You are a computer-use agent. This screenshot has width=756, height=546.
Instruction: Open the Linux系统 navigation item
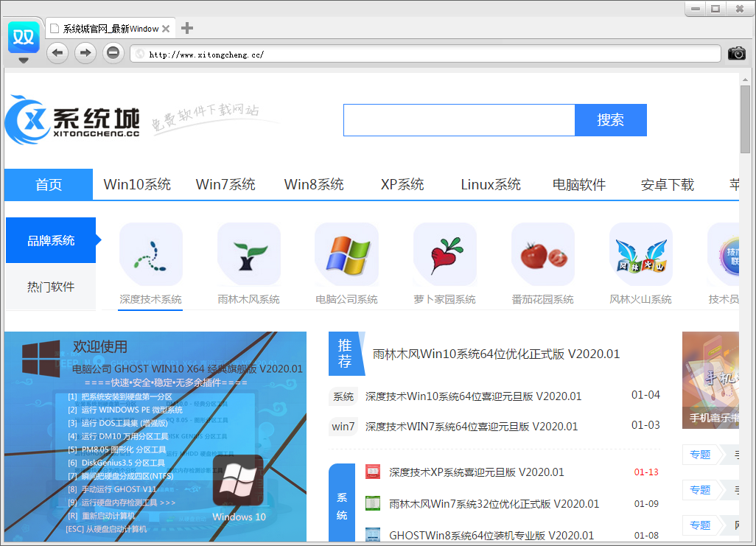coord(491,184)
